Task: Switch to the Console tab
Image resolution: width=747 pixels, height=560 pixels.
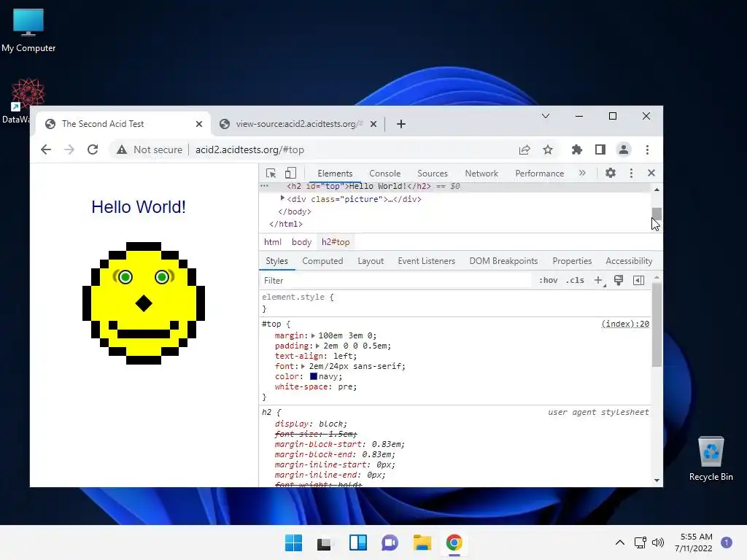Action: click(x=384, y=174)
